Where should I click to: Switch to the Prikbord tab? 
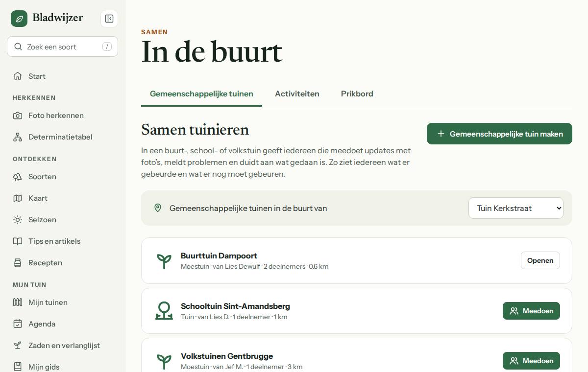click(x=357, y=93)
